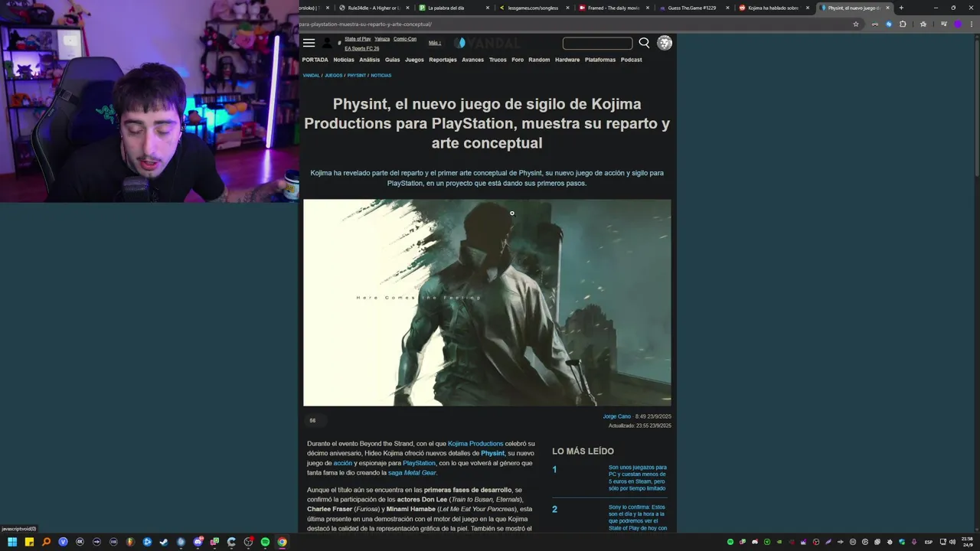
Task: Open FL Studio from the taskbar
Action: (130, 542)
